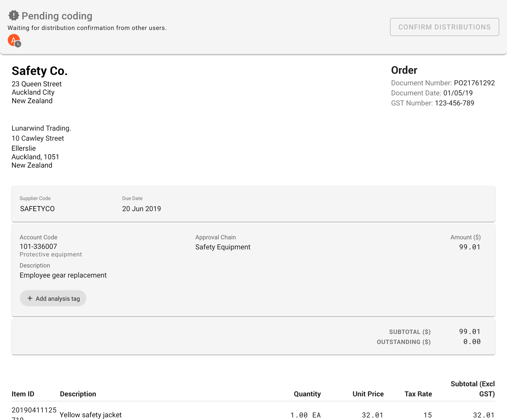Select the Yellow safety jacket item

(91, 415)
